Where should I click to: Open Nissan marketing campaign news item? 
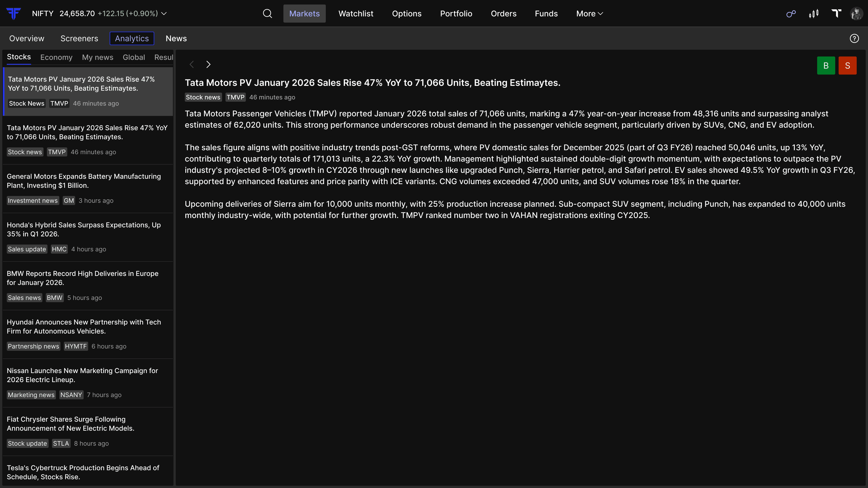point(88,383)
